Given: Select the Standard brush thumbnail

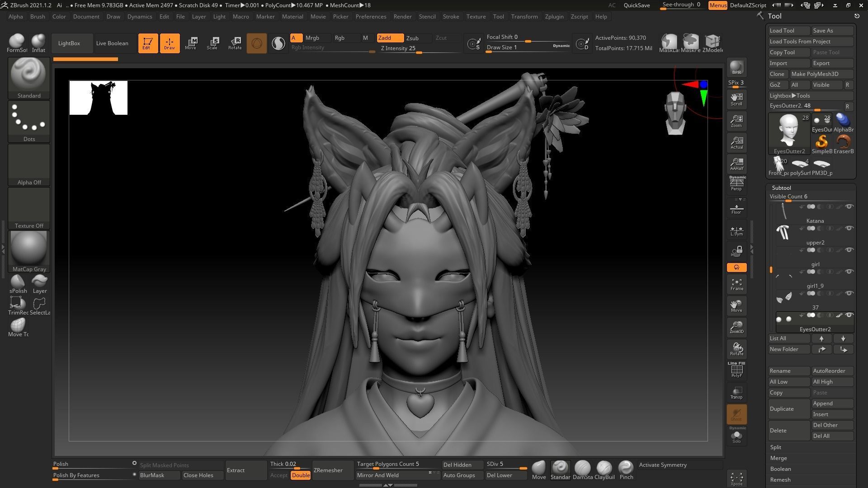Looking at the screenshot, I should pyautogui.click(x=29, y=78).
